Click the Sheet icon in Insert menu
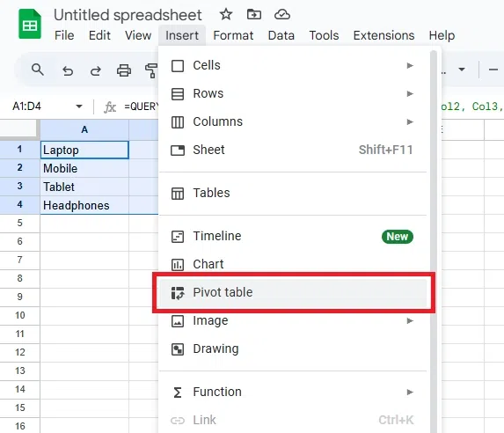This screenshot has width=504, height=433. (x=178, y=150)
